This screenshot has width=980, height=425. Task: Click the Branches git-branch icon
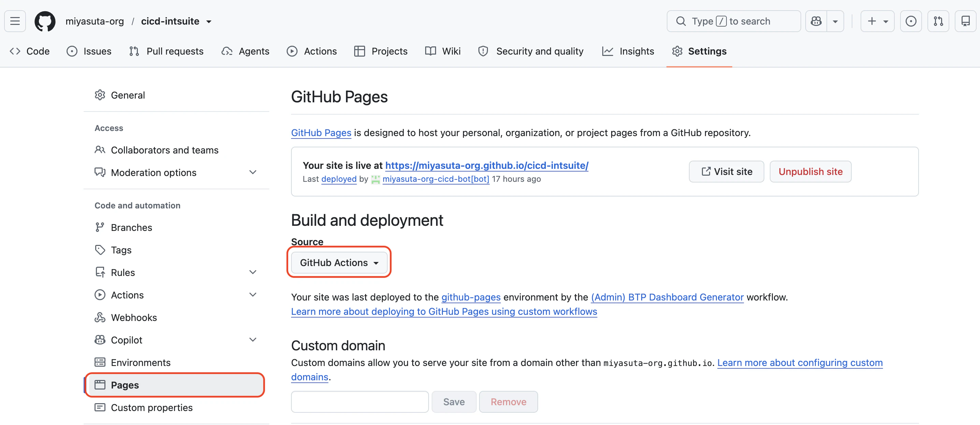click(x=100, y=227)
